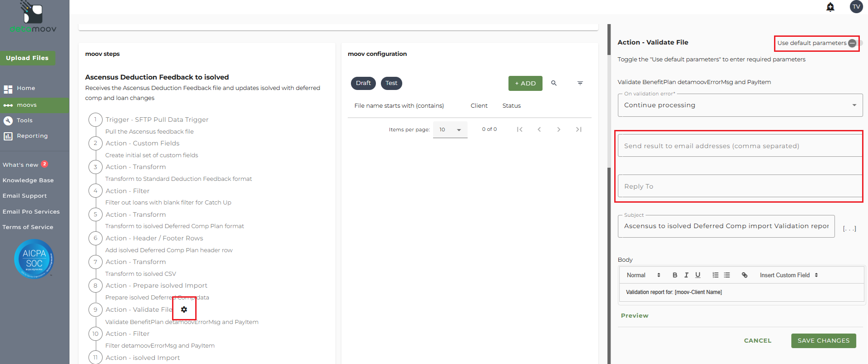868x364 pixels.
Task: Select step Action - Custom Fields
Action: click(142, 143)
